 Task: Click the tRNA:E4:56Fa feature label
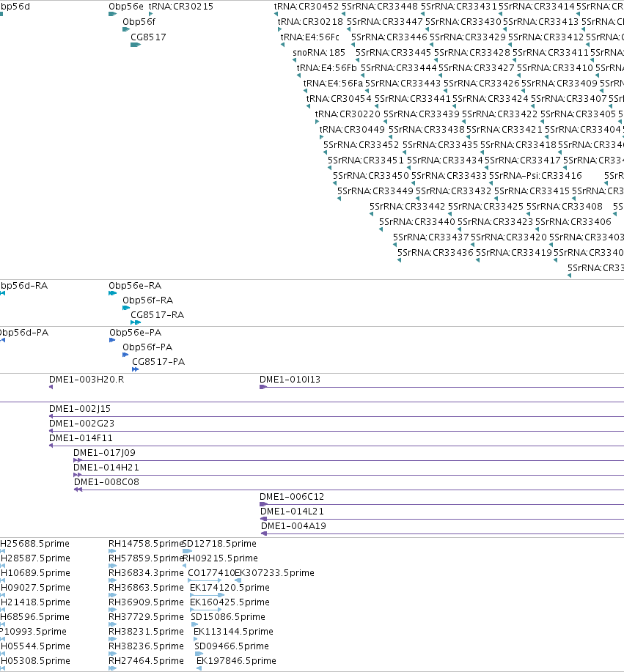coord(333,83)
